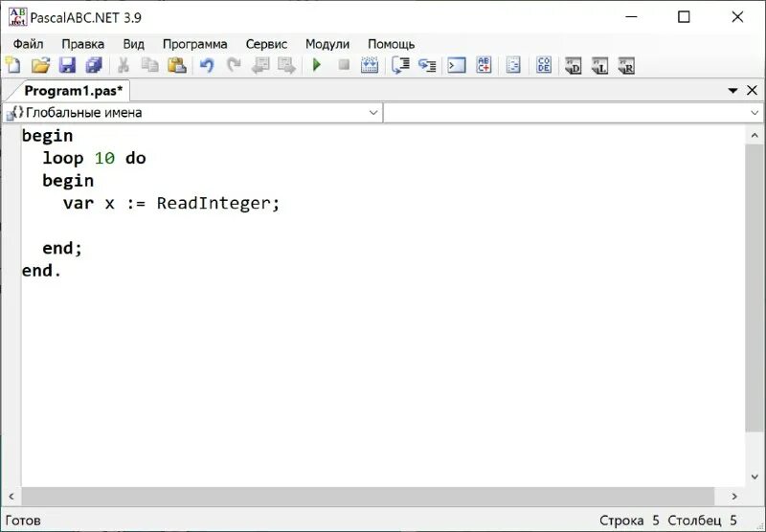
Task: Click the toolbar icon marked L
Action: pyautogui.click(x=599, y=65)
